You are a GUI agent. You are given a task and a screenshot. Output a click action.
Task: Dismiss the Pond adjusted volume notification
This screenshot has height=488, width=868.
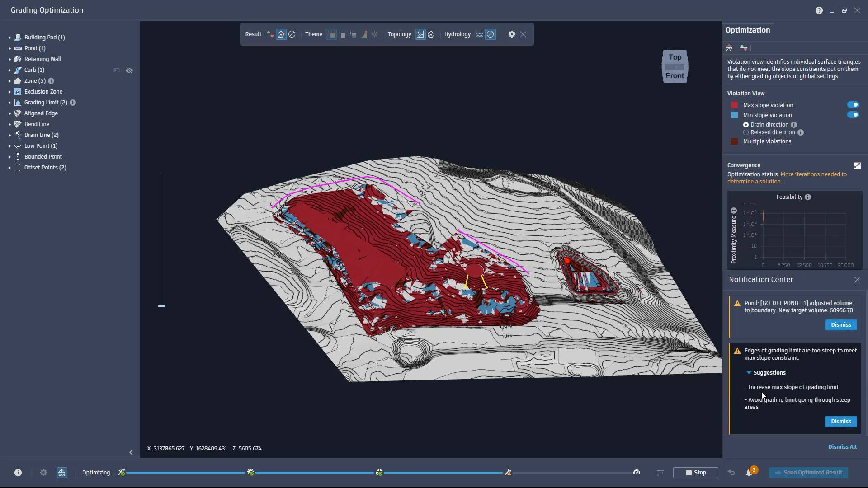tap(840, 324)
